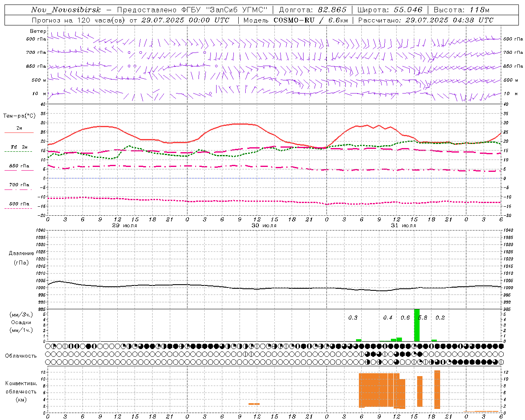Click the station name Nov_Novosibirsk in the header
Screen dimensions: 525x420
(66, 10)
